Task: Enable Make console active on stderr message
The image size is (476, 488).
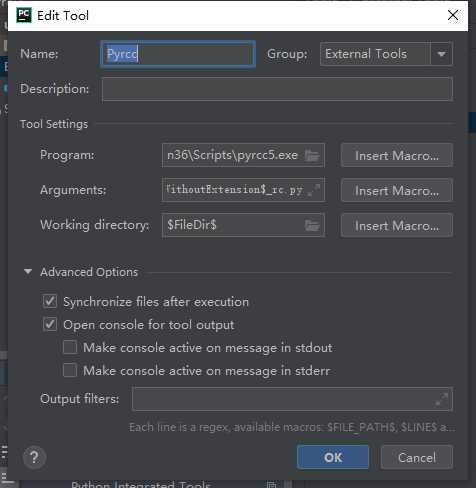Action: [x=70, y=370]
